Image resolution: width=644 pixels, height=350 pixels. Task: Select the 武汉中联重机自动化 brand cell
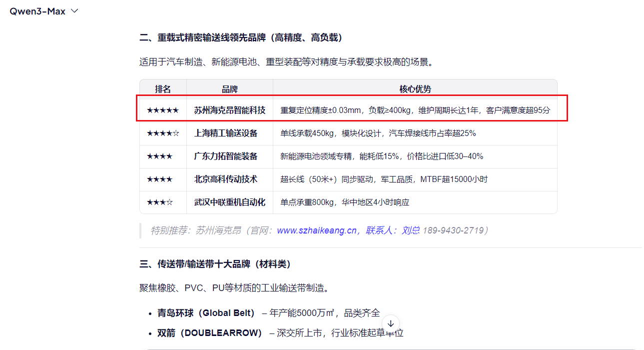230,202
